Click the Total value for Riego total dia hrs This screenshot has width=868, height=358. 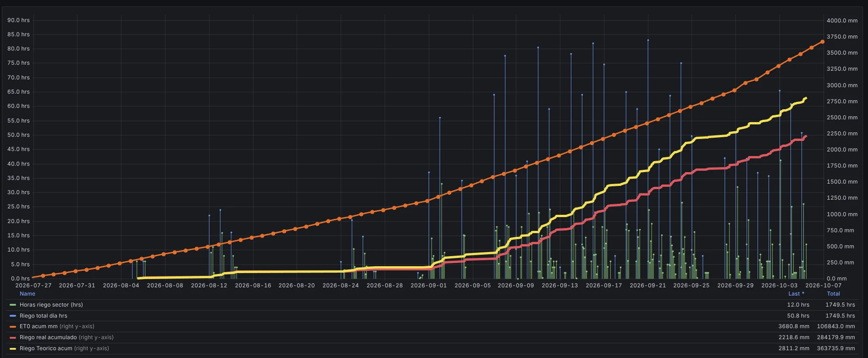840,316
